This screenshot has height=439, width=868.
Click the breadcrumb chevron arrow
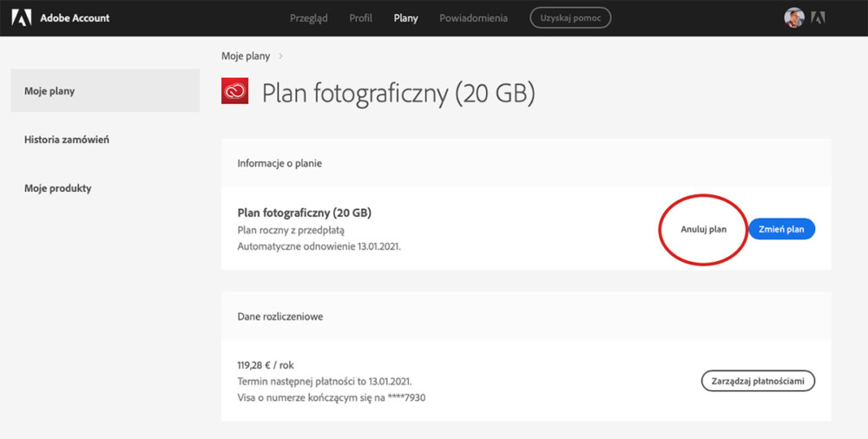[280, 56]
